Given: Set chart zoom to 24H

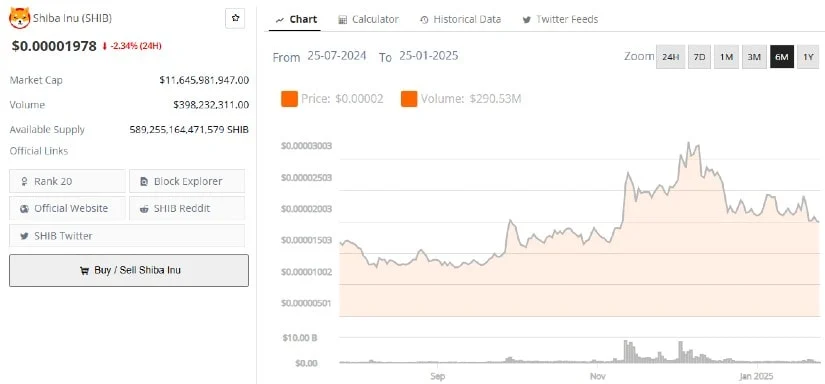Looking at the screenshot, I should tap(670, 57).
